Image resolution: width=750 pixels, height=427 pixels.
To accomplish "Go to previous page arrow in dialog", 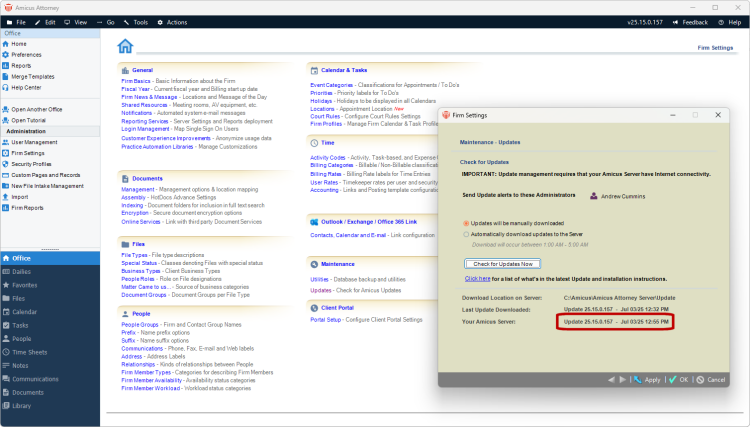I will tap(611, 380).
